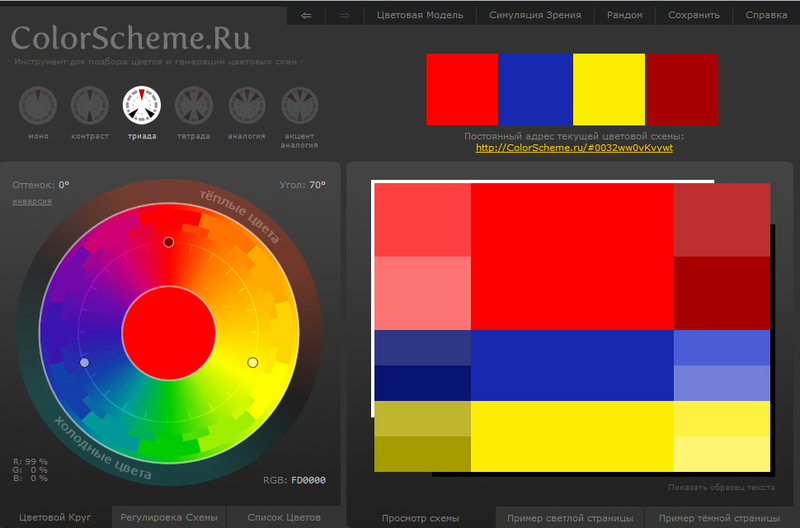Image resolution: width=800 pixels, height=528 pixels.
Task: Open the Симуляция Зрения menu
Action: click(x=535, y=15)
